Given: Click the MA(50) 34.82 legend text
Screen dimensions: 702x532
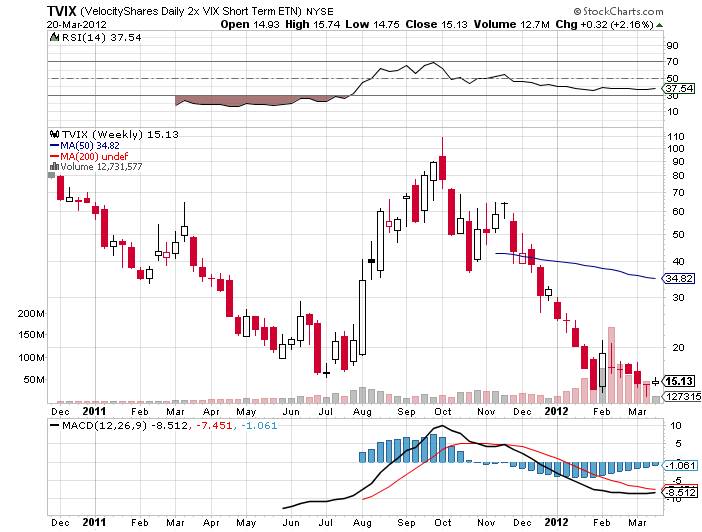Looking at the screenshot, I should click(90, 146).
